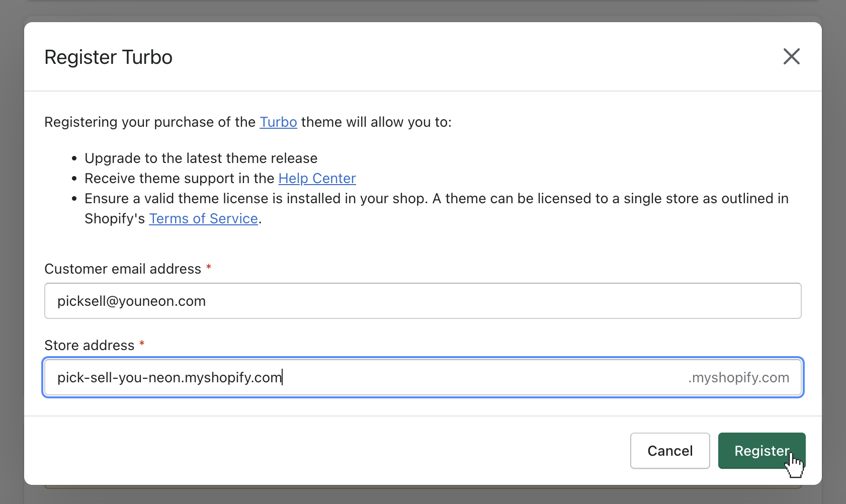This screenshot has width=846, height=504.
Task: Follow the Help Center link
Action: pos(317,179)
